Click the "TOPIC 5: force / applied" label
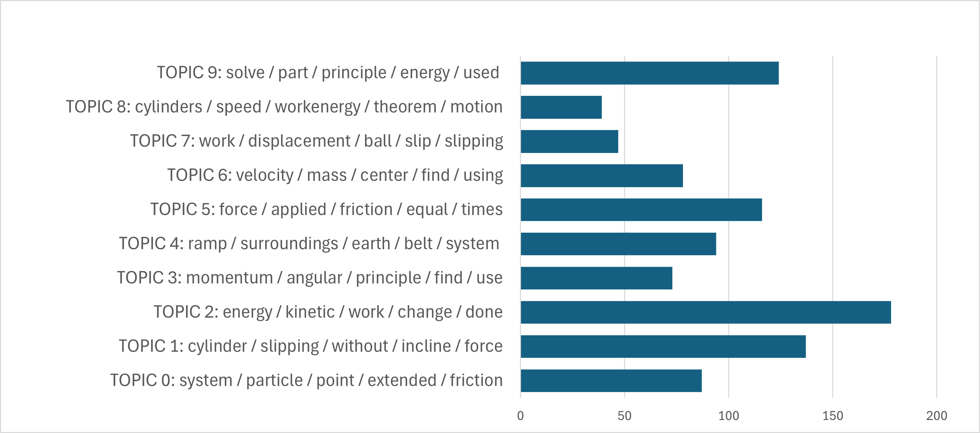 [x=327, y=209]
